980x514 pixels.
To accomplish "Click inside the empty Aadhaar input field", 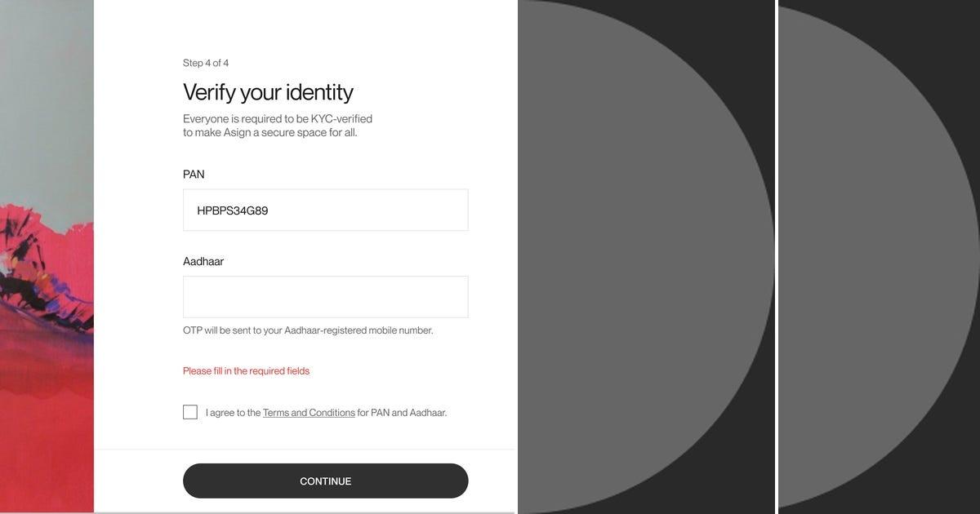I will 325,296.
